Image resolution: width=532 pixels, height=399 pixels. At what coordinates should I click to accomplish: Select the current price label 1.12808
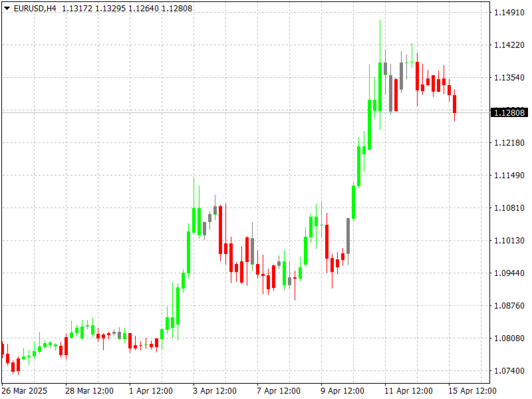click(509, 112)
